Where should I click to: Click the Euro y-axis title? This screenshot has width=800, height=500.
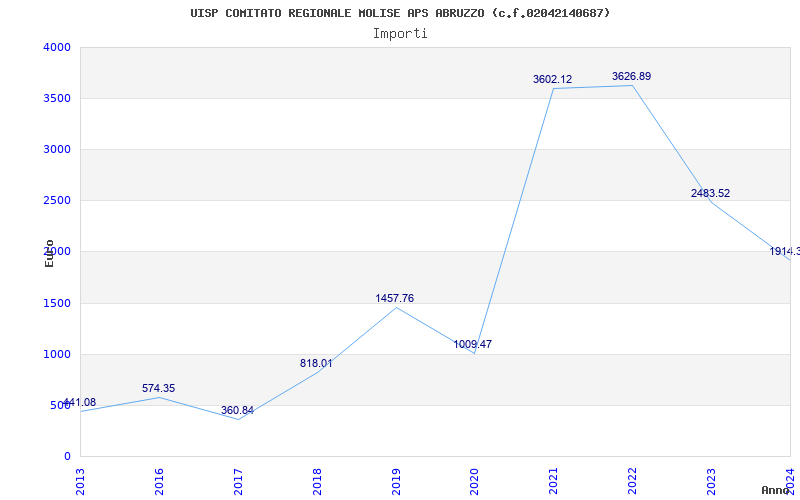[x=49, y=253]
